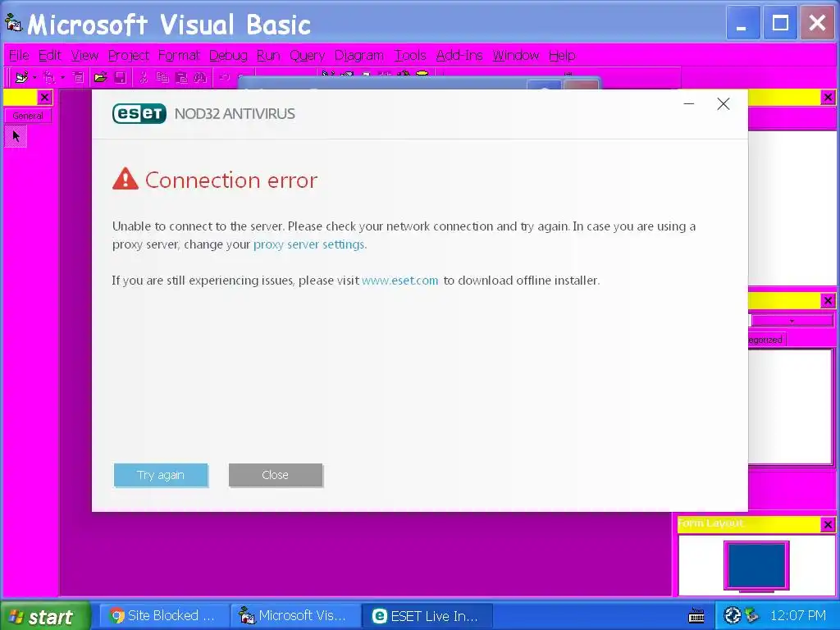The image size is (840, 630).
Task: Switch to Site Blocked Chrome taskbar item
Action: pyautogui.click(x=164, y=616)
